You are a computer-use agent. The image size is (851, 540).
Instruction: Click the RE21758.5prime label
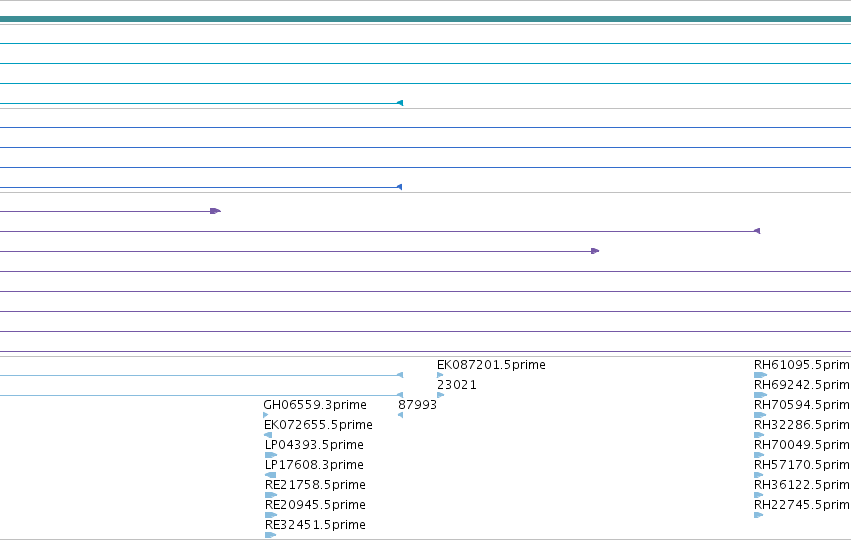tap(315, 485)
